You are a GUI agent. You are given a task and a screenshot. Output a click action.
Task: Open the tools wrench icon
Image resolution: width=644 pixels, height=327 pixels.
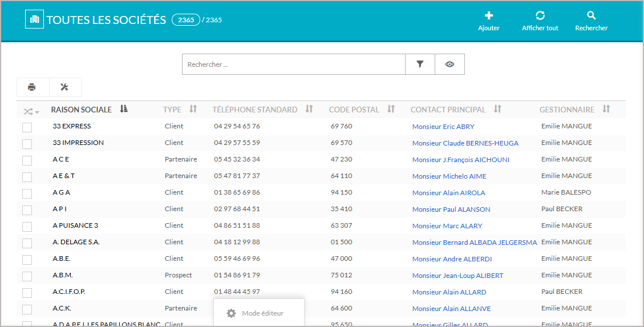pyautogui.click(x=64, y=87)
